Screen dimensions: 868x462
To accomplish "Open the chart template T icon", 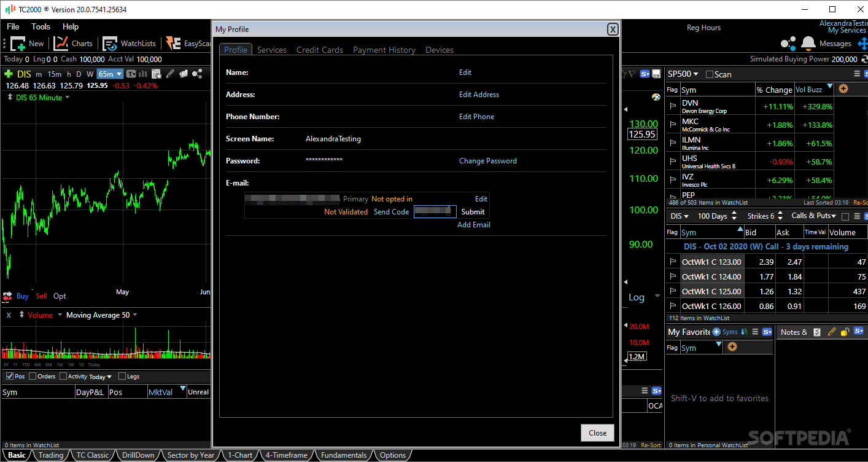I will tap(131, 74).
